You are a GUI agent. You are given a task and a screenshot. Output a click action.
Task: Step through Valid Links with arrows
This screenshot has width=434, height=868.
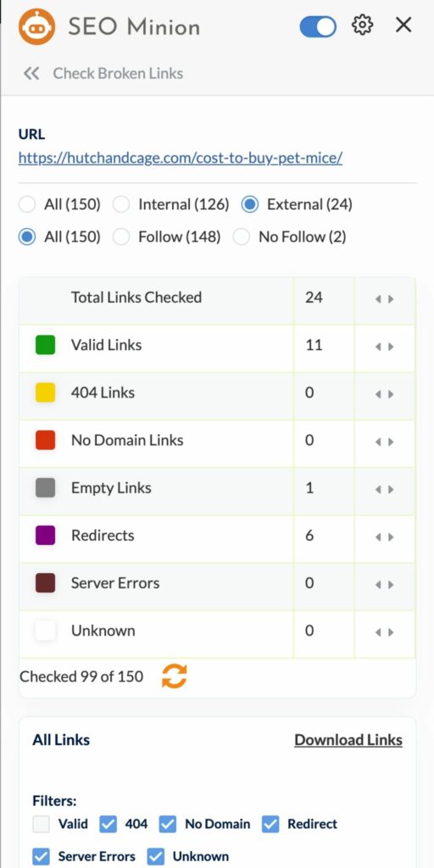click(x=384, y=347)
